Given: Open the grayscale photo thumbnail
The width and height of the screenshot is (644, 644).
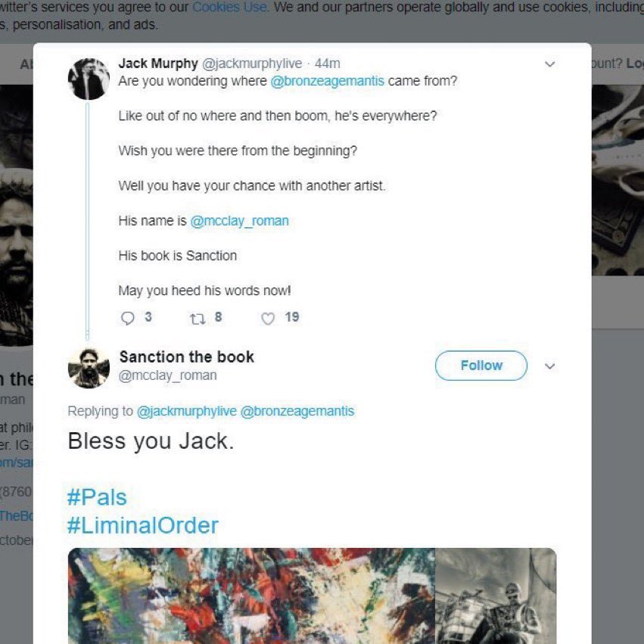Looking at the screenshot, I should [x=496, y=596].
